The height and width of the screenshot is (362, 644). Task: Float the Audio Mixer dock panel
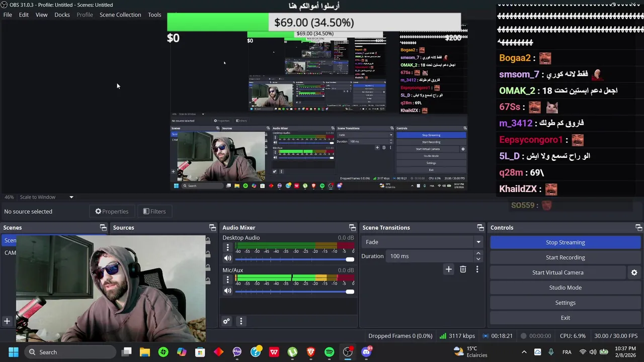click(x=352, y=228)
